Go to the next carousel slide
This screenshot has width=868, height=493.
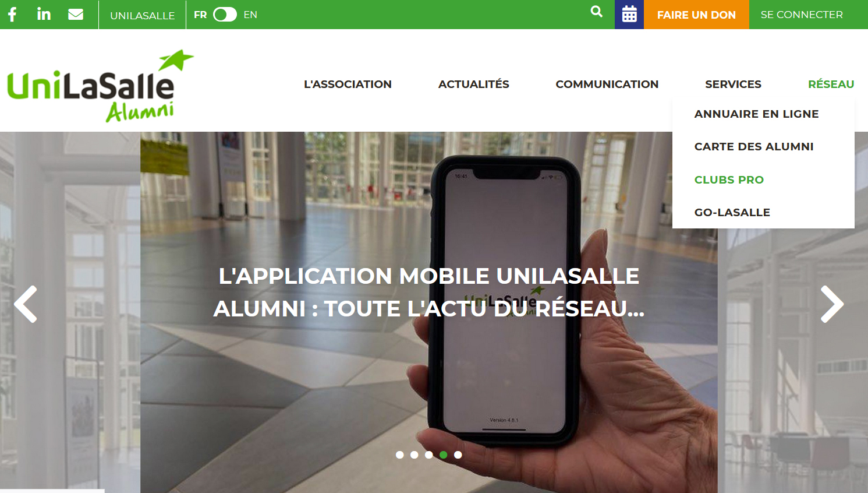pyautogui.click(x=832, y=304)
